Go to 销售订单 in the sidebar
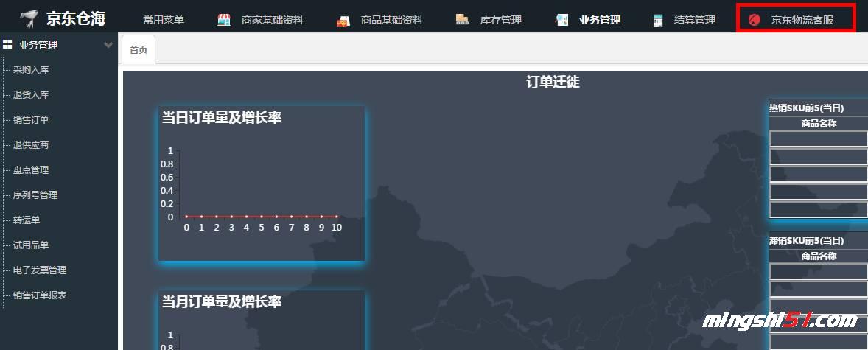Image resolution: width=868 pixels, height=350 pixels. tap(31, 120)
